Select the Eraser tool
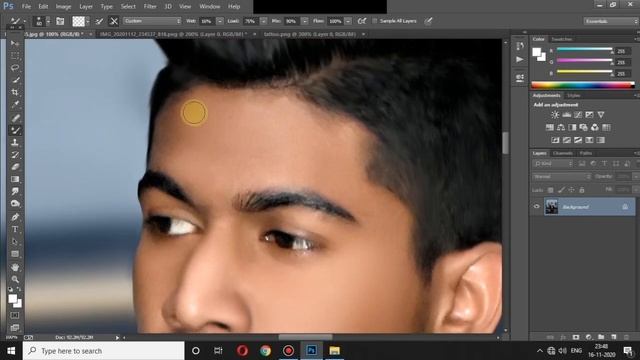Viewport: 640px width, 360px height. [x=15, y=167]
